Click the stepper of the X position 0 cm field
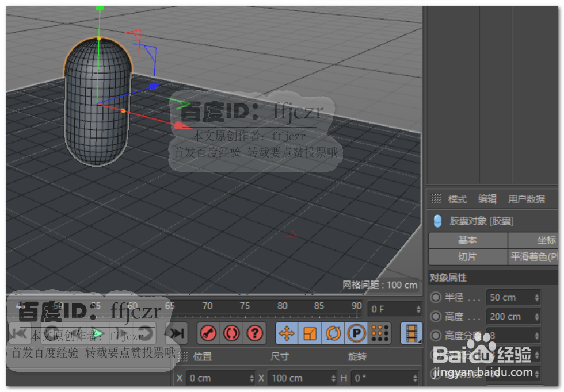Image resolution: width=564 pixels, height=392 pixels. (252, 378)
